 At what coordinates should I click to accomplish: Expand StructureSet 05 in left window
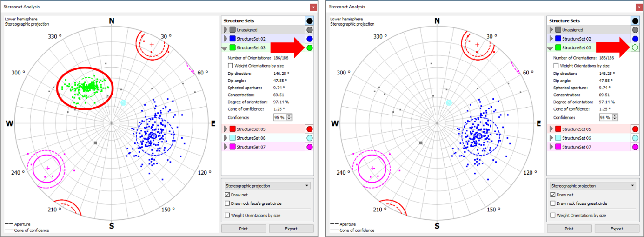(226, 129)
